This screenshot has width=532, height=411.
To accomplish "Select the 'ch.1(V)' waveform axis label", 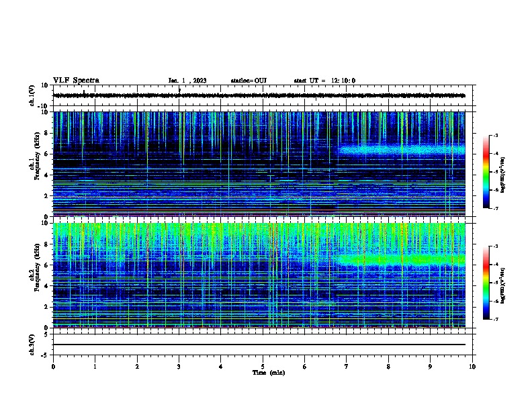I will 32,95.
